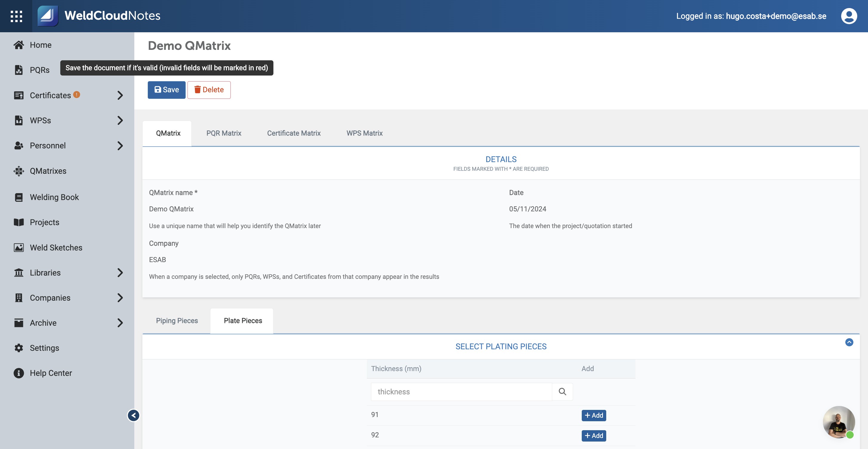Image resolution: width=868 pixels, height=449 pixels.
Task: Collapse the Select Plating Pieces panel
Action: coord(849,342)
